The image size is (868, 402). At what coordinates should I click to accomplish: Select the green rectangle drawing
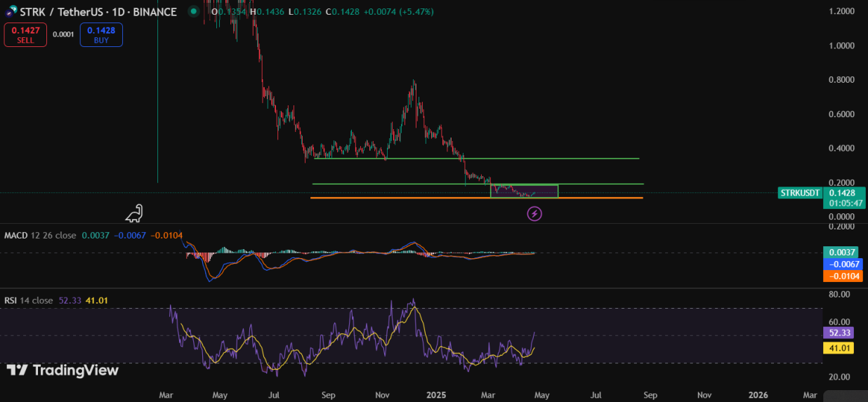coord(524,191)
